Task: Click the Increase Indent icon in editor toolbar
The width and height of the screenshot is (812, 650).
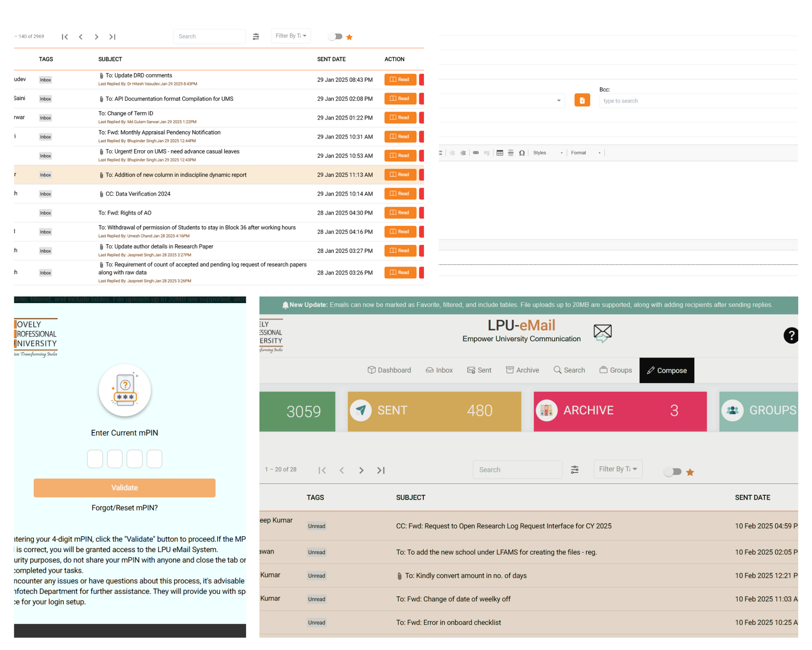Action: tap(463, 153)
